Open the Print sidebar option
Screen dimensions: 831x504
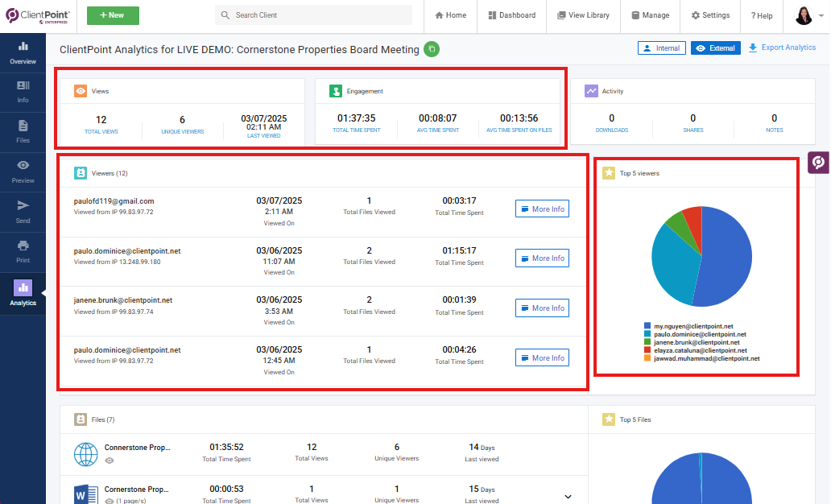(23, 251)
